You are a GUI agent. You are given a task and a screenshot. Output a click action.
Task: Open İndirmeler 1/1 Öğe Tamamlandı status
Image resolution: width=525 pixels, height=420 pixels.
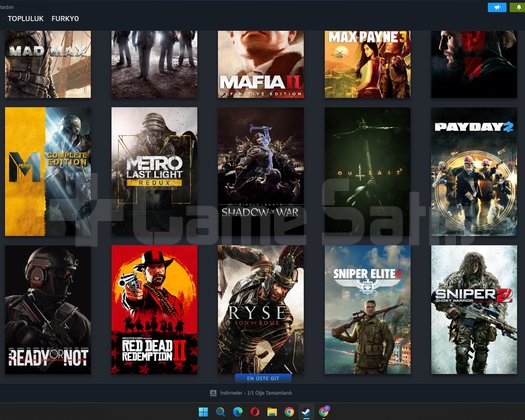click(x=256, y=393)
